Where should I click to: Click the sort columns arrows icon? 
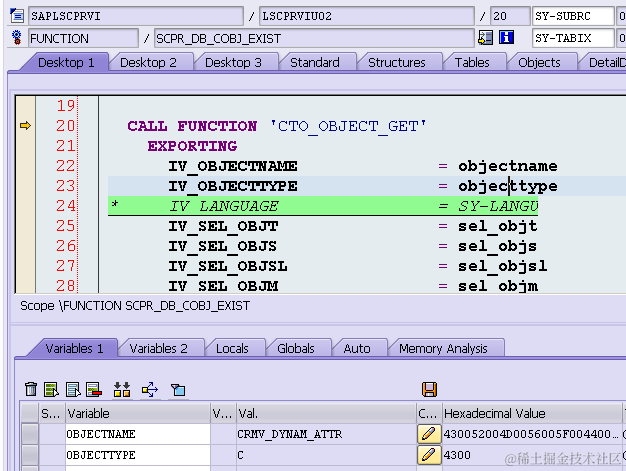click(122, 389)
